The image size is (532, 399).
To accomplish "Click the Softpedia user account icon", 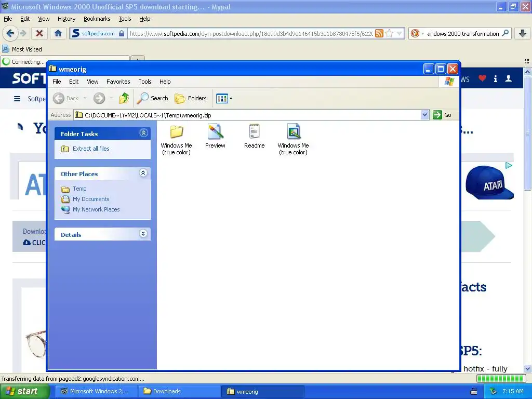I will coord(509,78).
